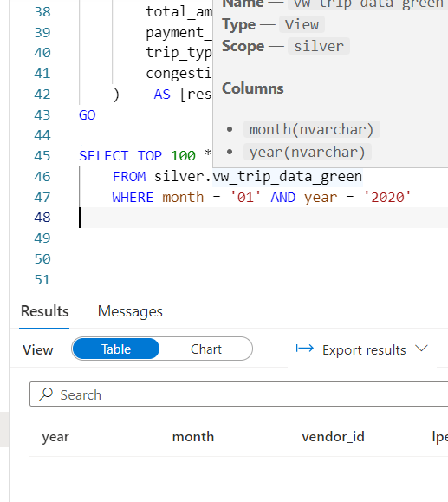Expand the Export results dropdown chevron
Image resolution: width=448 pixels, height=502 pixels.
(x=421, y=349)
